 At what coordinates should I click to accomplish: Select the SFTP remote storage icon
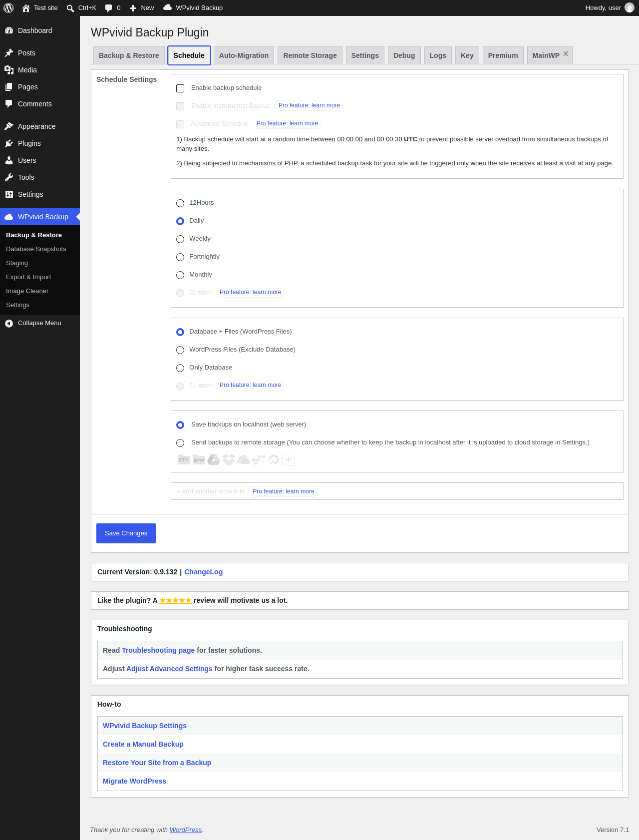[x=199, y=459]
